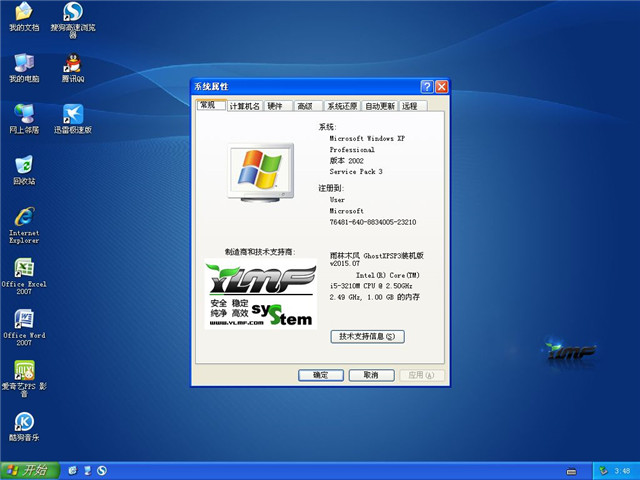Launch the 迅雷极速版 desktop shortcut
This screenshot has width=640, height=480.
(73, 119)
